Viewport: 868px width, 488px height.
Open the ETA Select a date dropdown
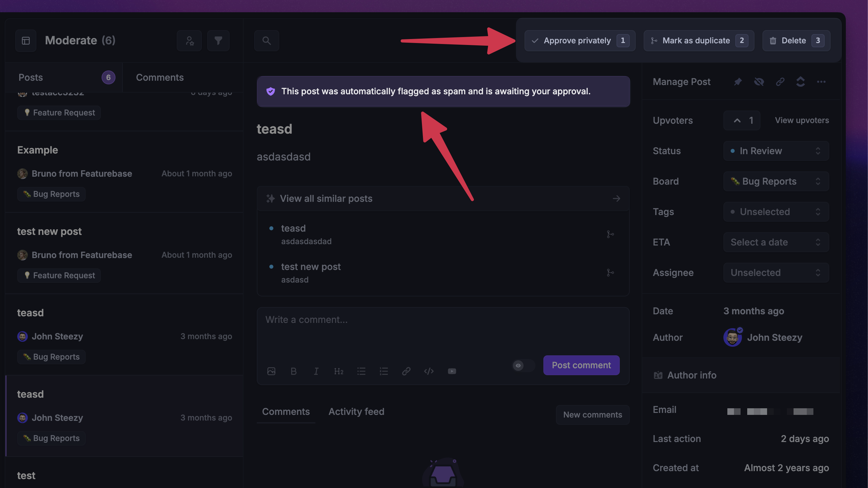tap(776, 242)
